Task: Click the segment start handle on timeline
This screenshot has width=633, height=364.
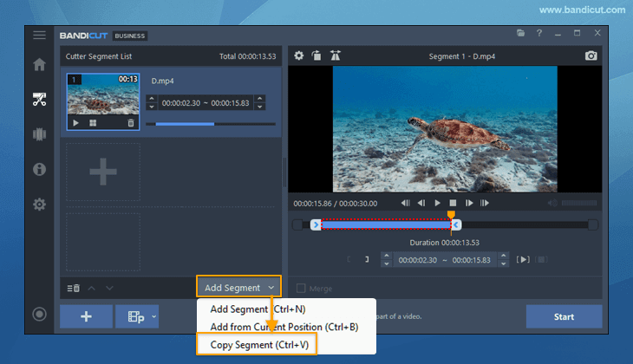Action: [316, 224]
